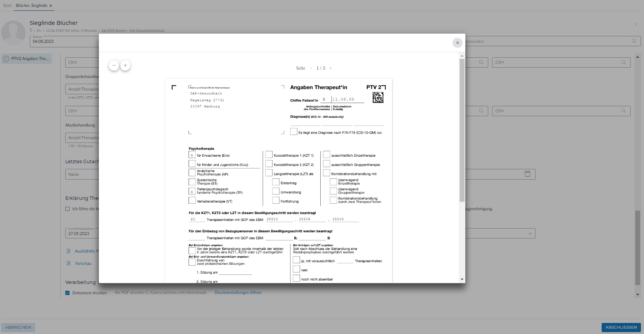Zoom in the PDF preview

point(125,65)
